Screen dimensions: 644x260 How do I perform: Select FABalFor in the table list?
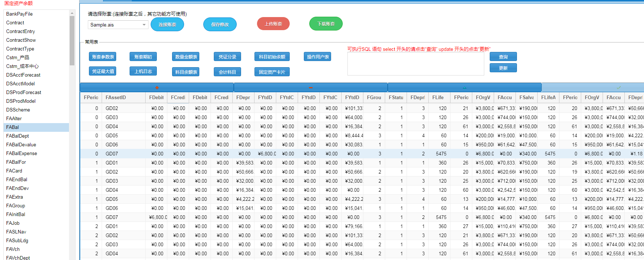[x=36, y=162]
